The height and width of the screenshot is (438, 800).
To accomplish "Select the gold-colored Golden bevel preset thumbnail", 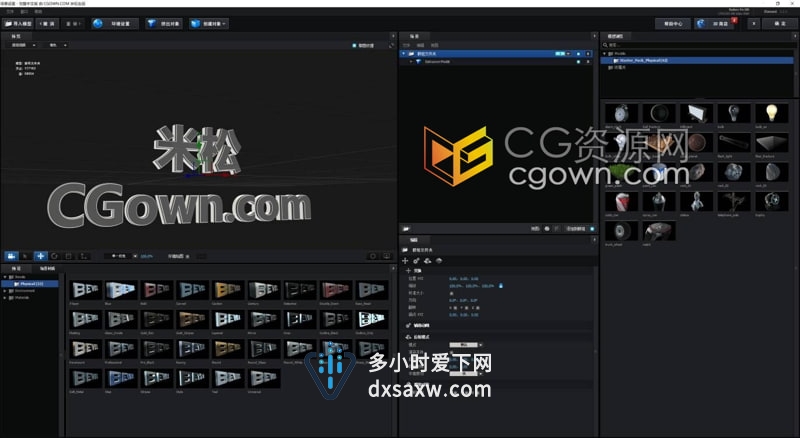I will point(228,290).
